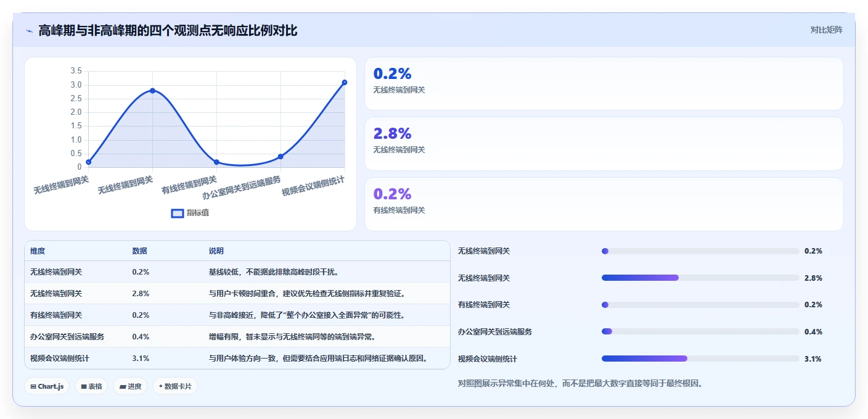Select the 进度 chip
Screen dimensions: 868x419
(x=130, y=386)
